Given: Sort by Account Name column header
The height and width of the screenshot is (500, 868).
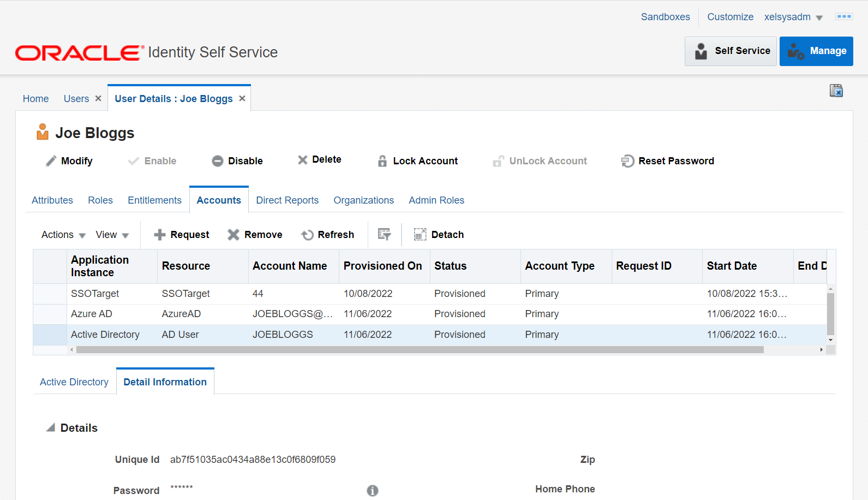Looking at the screenshot, I should [x=294, y=266].
